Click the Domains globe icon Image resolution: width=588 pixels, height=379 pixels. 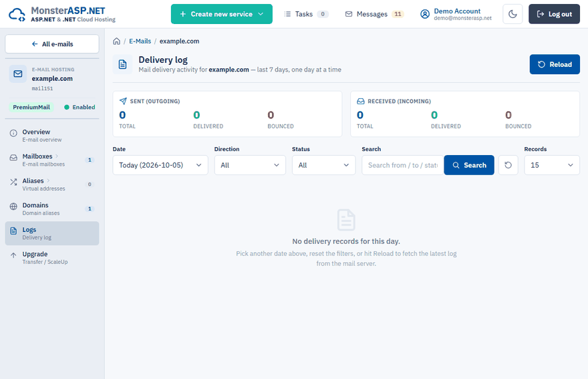click(13, 207)
